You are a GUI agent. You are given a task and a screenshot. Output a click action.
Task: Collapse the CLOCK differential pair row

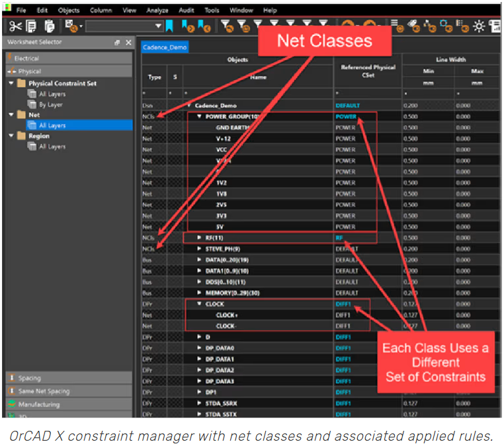199,304
